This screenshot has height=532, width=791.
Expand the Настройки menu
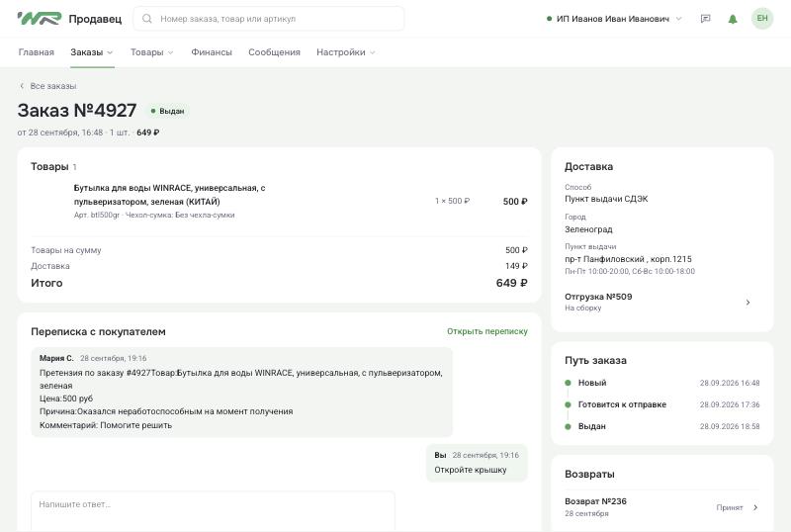coord(345,52)
